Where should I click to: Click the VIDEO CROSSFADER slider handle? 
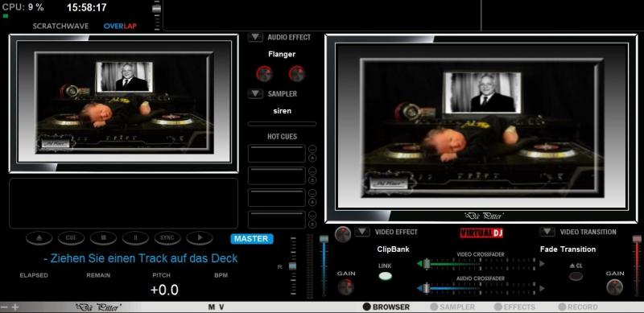point(427,264)
